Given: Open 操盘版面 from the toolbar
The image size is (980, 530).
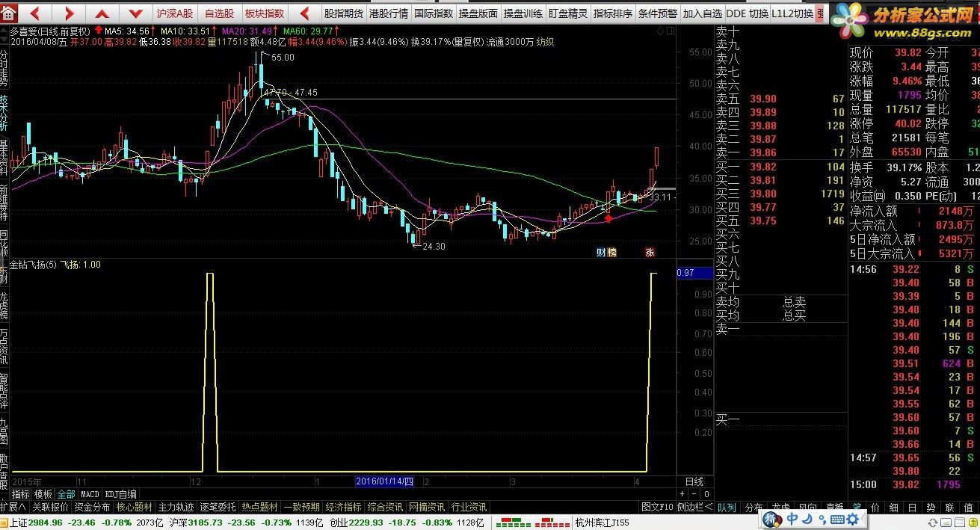Looking at the screenshot, I should pos(478,13).
